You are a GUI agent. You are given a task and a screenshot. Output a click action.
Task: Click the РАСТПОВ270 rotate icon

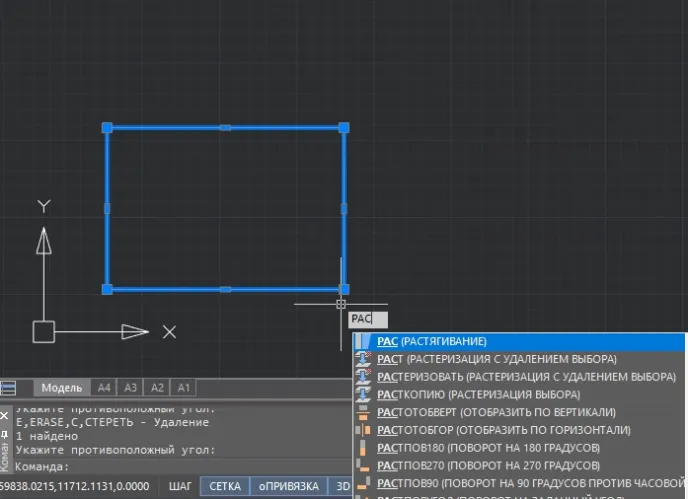pyautogui.click(x=364, y=466)
